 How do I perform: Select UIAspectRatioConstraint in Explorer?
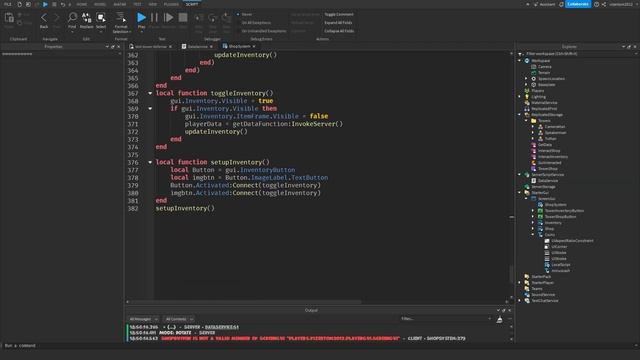tap(572, 240)
